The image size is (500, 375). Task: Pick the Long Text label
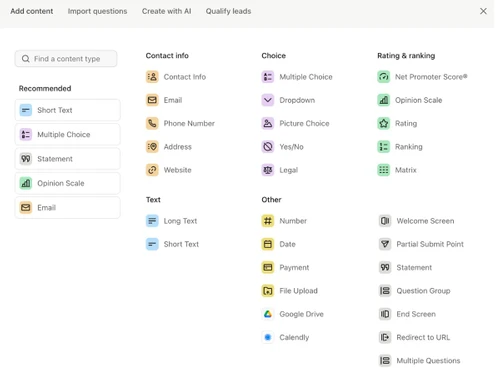point(180,221)
